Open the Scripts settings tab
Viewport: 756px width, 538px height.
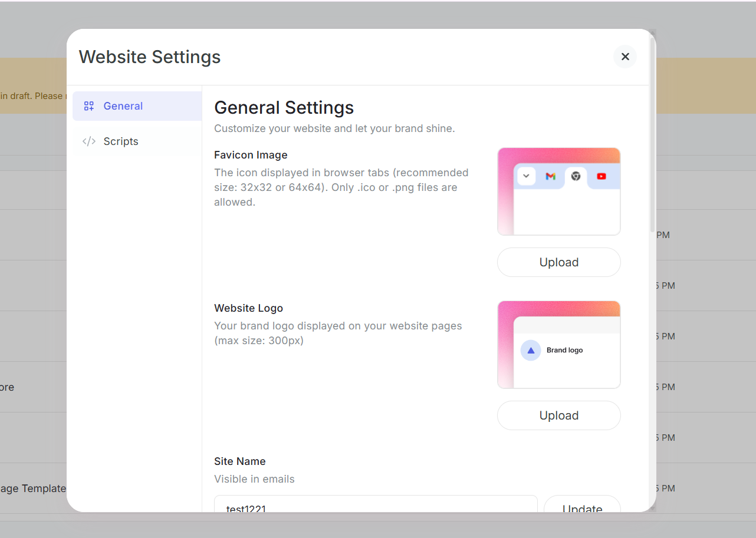pyautogui.click(x=121, y=141)
